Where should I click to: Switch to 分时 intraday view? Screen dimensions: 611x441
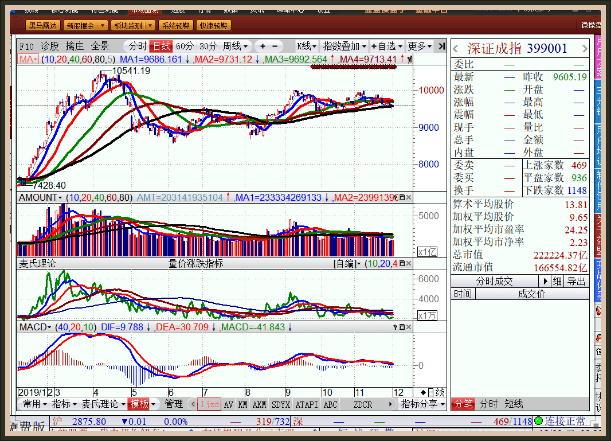[137, 46]
